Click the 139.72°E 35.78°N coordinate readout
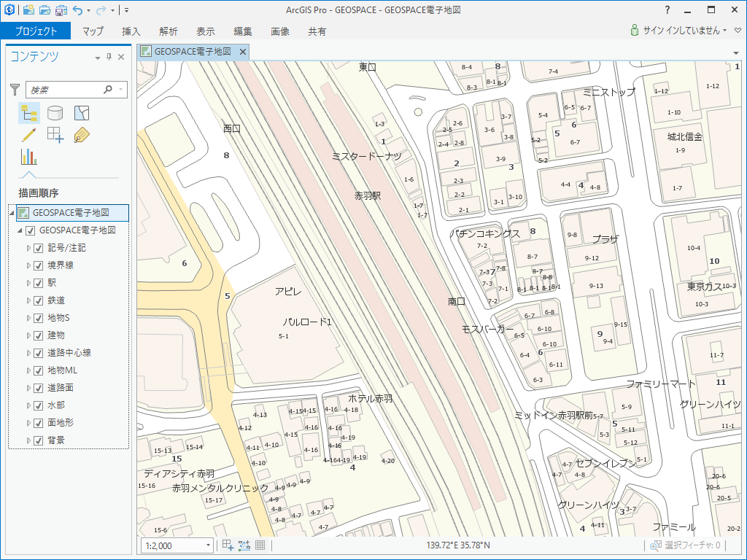Viewport: 747px width, 560px height. (x=458, y=545)
